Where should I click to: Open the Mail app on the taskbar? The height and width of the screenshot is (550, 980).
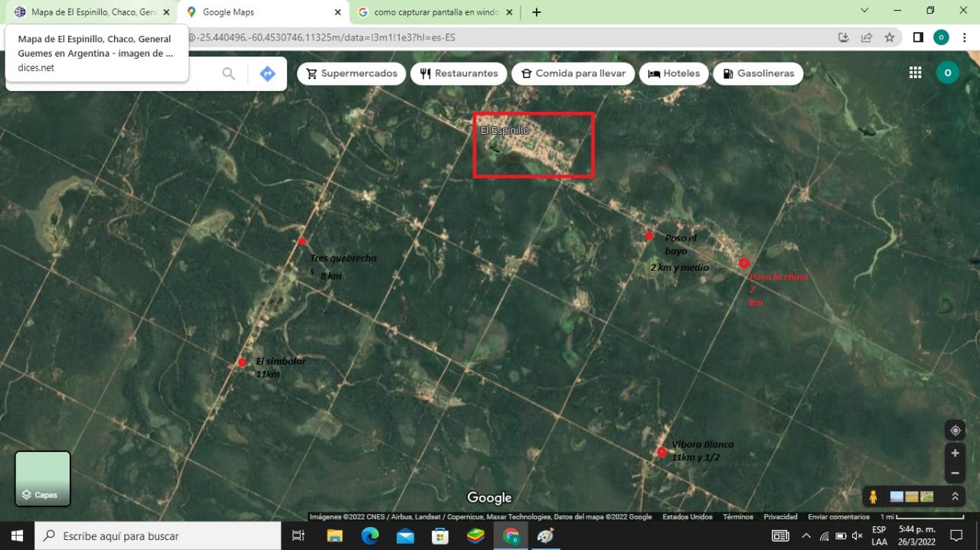(405, 536)
